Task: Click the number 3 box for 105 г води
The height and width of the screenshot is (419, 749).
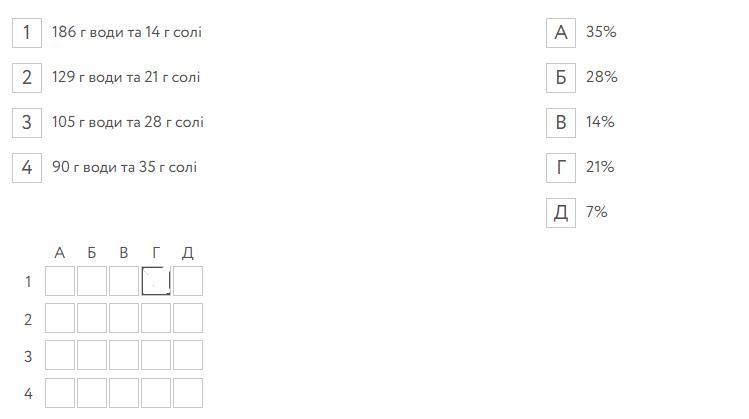Action: tap(27, 122)
